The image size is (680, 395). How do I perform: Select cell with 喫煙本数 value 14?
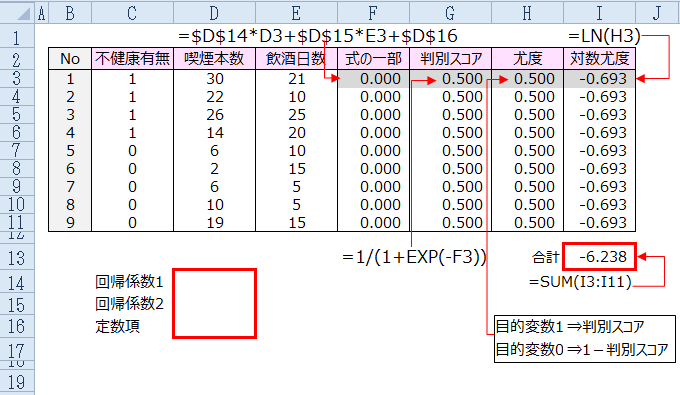214,133
